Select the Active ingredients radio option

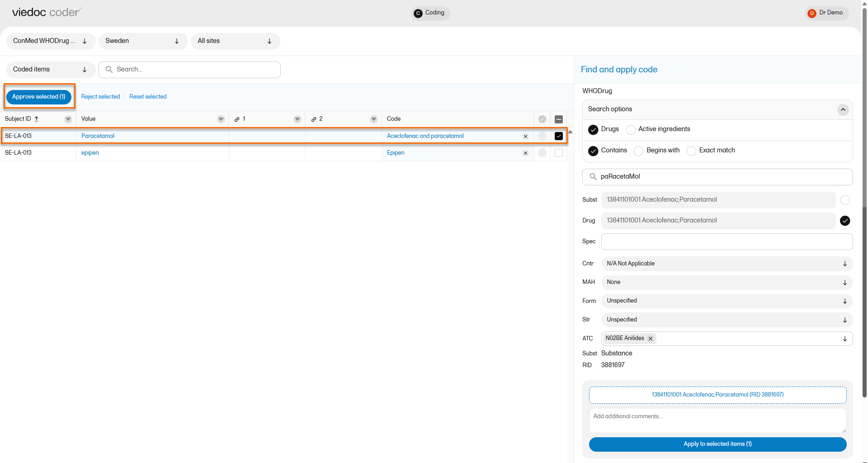click(631, 130)
